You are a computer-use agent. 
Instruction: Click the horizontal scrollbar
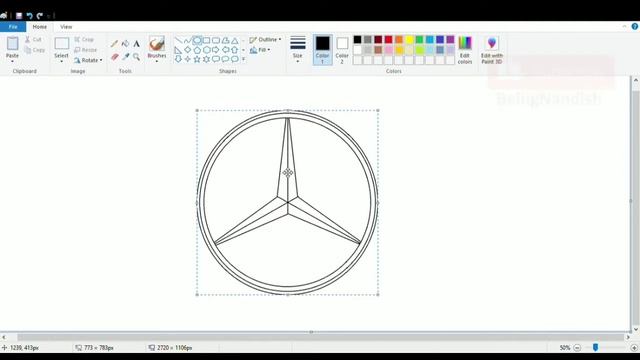point(320,338)
